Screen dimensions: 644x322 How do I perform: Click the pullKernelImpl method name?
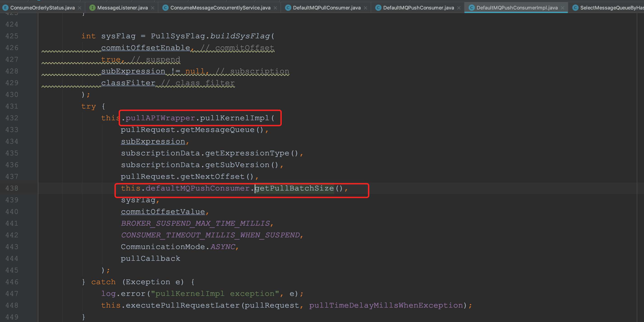[235, 118]
